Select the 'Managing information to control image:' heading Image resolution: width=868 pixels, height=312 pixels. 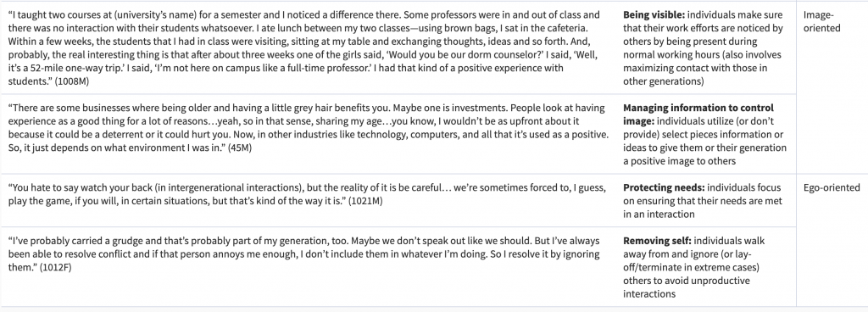point(698,114)
